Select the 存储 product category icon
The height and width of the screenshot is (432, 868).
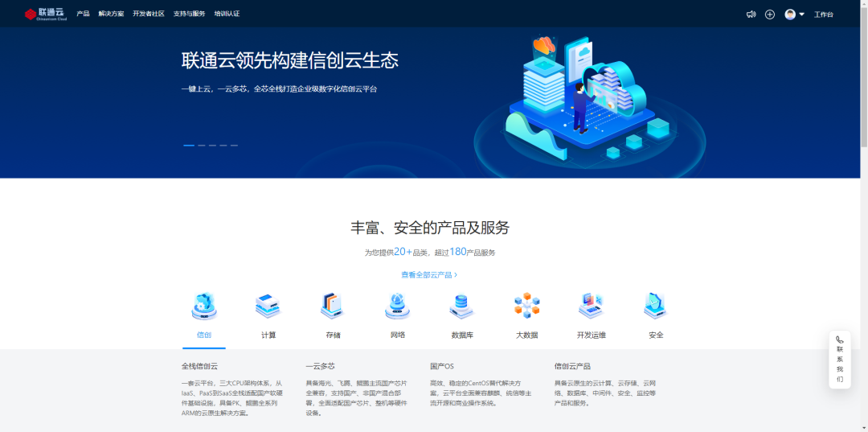[x=333, y=307]
